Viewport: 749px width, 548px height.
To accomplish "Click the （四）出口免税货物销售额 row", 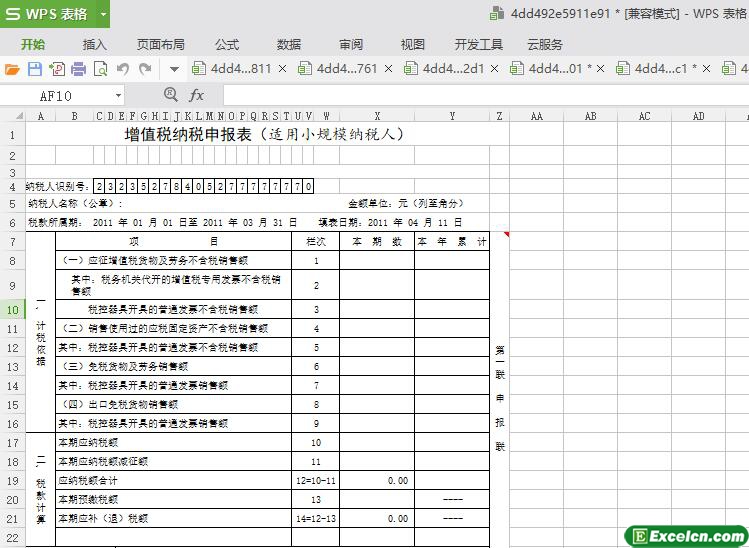I will click(173, 405).
